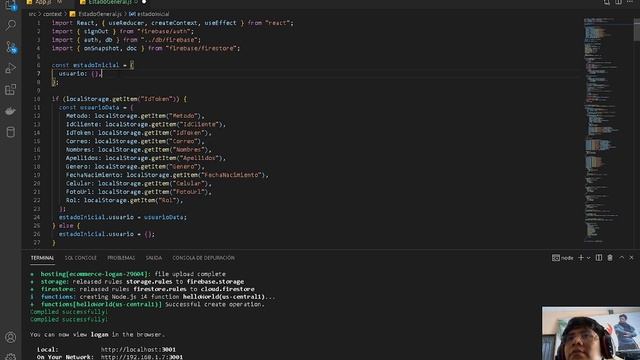This screenshot has width=640, height=360.
Task: Kill the terminal with trash icon
Action: coord(610,258)
